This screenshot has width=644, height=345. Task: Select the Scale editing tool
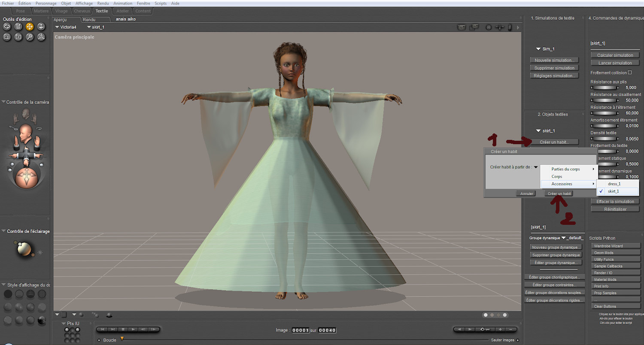(x=7, y=37)
